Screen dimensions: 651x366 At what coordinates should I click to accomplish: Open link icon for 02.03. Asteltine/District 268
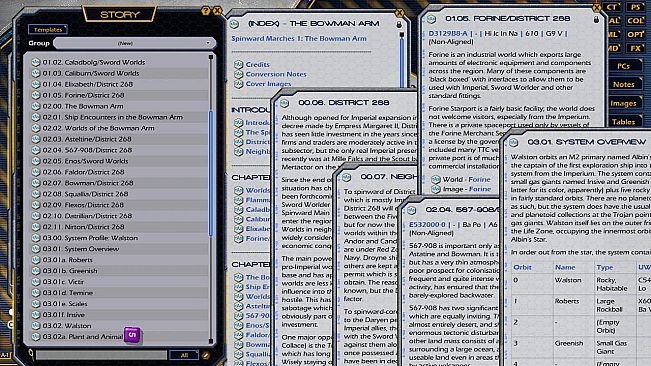pyautogui.click(x=36, y=139)
